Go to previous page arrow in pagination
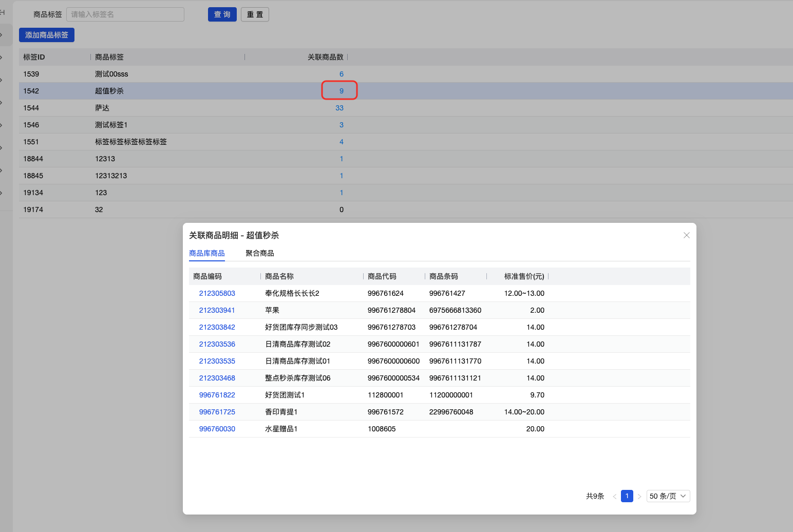 coord(614,497)
